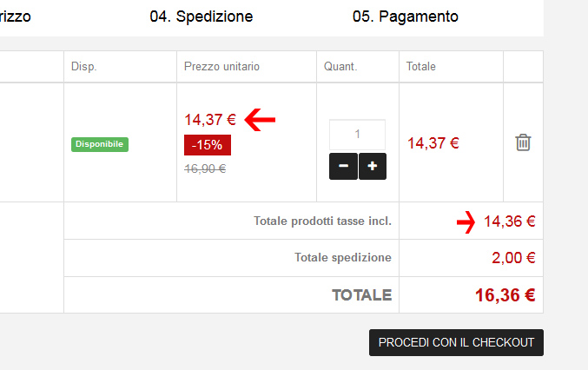Image resolution: width=588 pixels, height=370 pixels.
Task: Click the green Disponibile badge
Action: [100, 144]
